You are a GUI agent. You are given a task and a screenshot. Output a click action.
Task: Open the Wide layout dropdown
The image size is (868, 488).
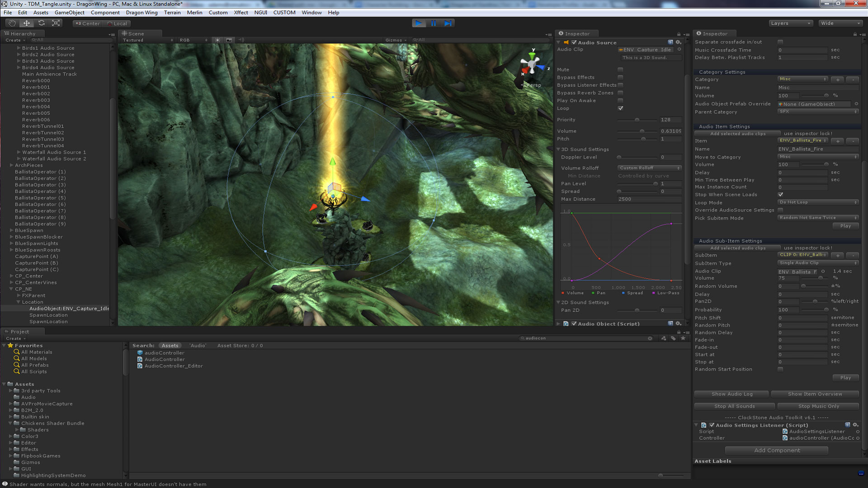point(840,23)
